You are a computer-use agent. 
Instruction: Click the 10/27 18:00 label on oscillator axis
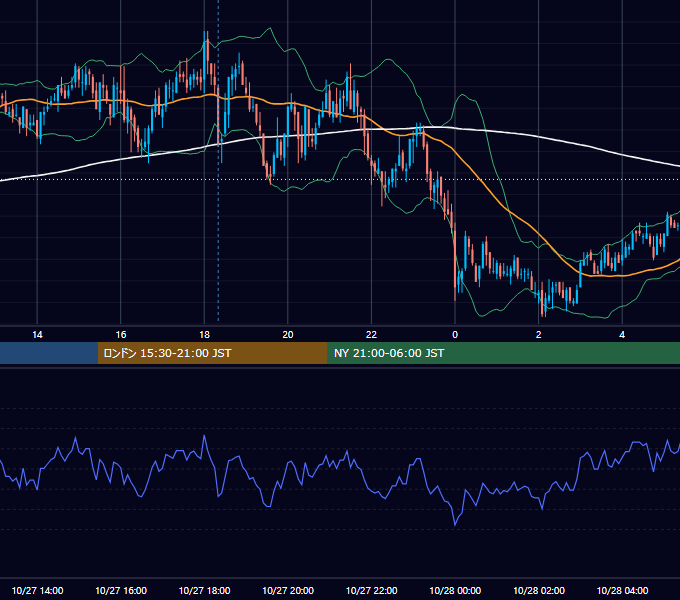click(x=204, y=590)
